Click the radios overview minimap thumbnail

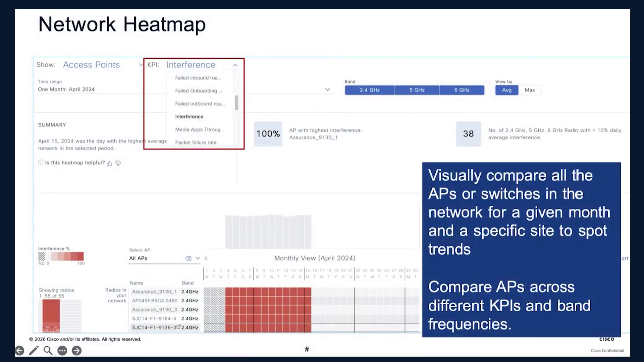pyautogui.click(x=60, y=316)
